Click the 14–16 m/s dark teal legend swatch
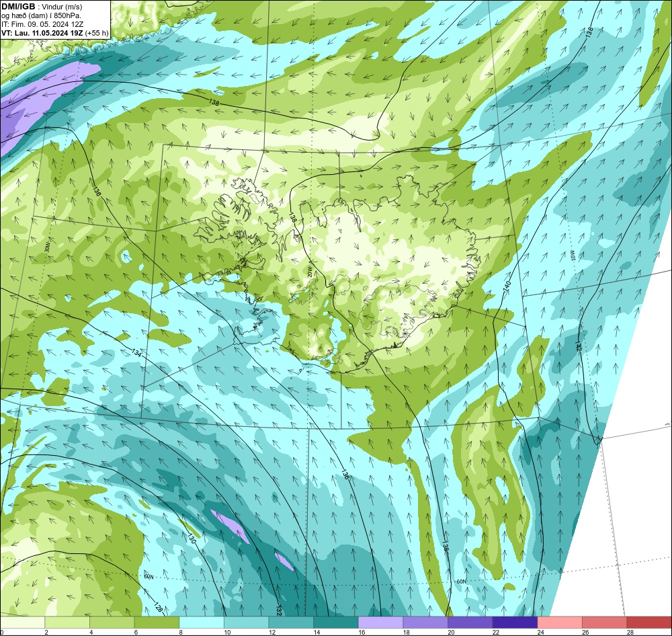Screen dimensions: 672x636 (x=336, y=623)
